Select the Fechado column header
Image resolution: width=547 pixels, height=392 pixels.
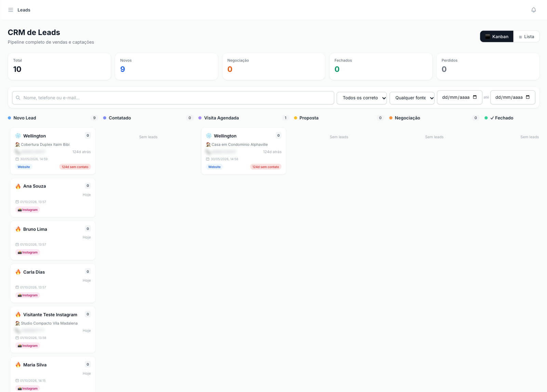pos(504,118)
